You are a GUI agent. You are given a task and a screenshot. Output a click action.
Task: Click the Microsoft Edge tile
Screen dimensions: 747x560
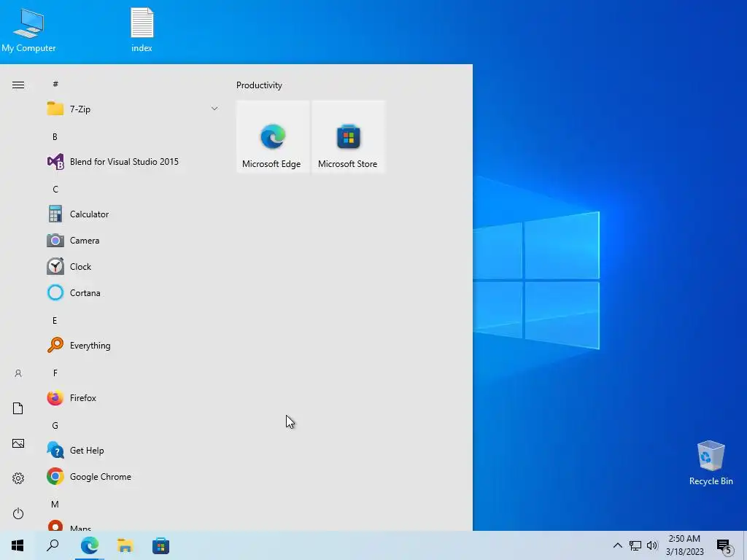click(x=273, y=136)
